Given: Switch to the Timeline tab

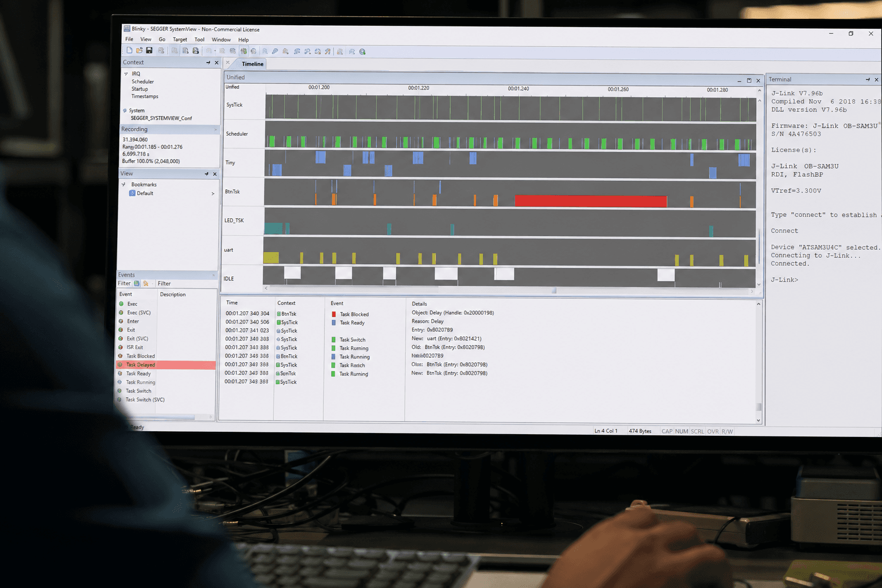Looking at the screenshot, I should tap(253, 64).
